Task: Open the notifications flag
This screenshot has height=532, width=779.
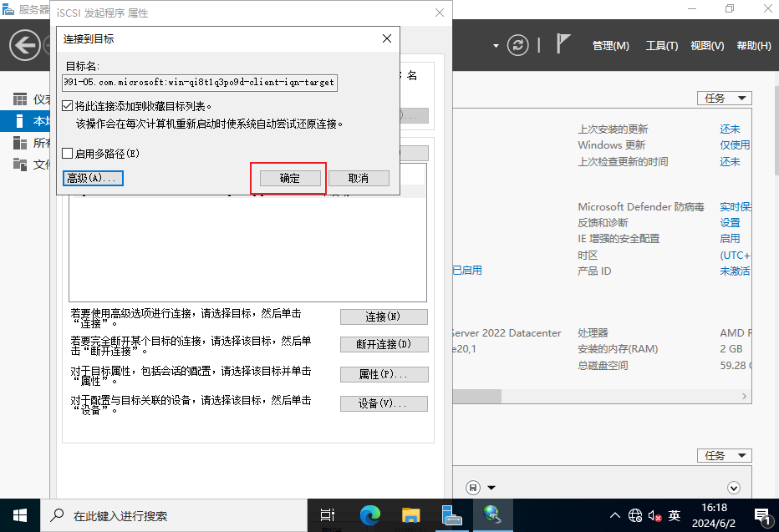Action: pyautogui.click(x=563, y=44)
